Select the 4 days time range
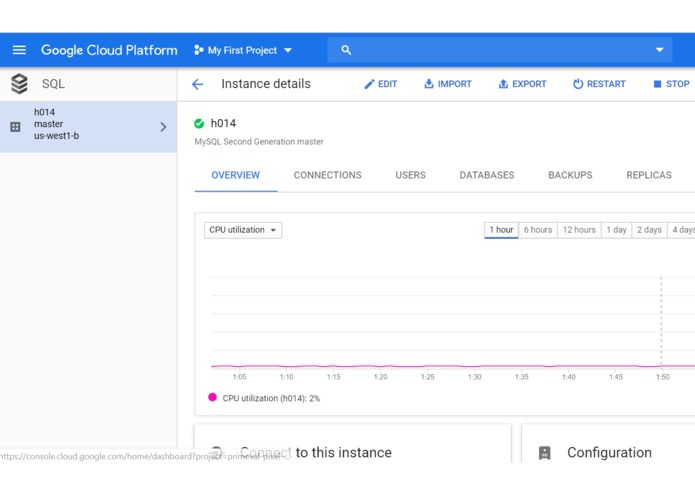This screenshot has width=695, height=494. coord(681,230)
